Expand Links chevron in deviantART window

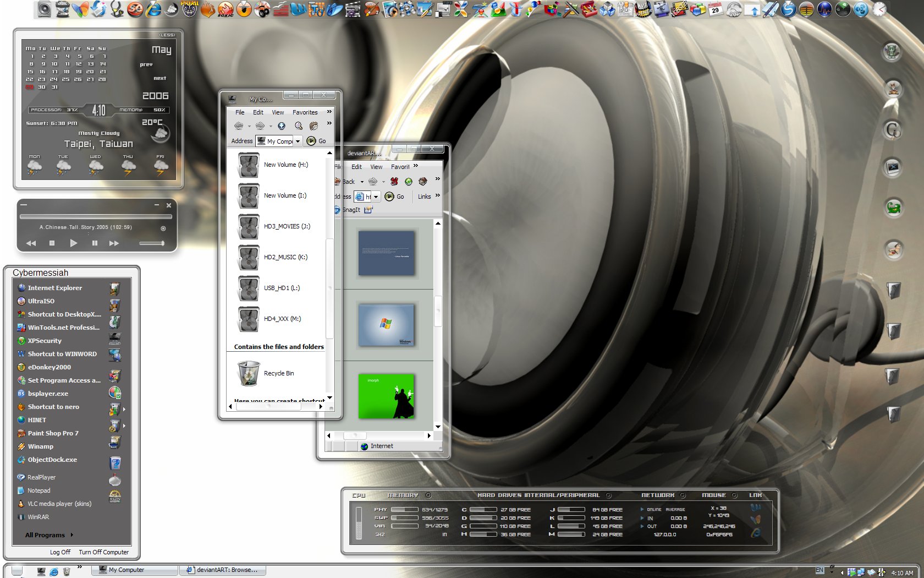pos(438,196)
